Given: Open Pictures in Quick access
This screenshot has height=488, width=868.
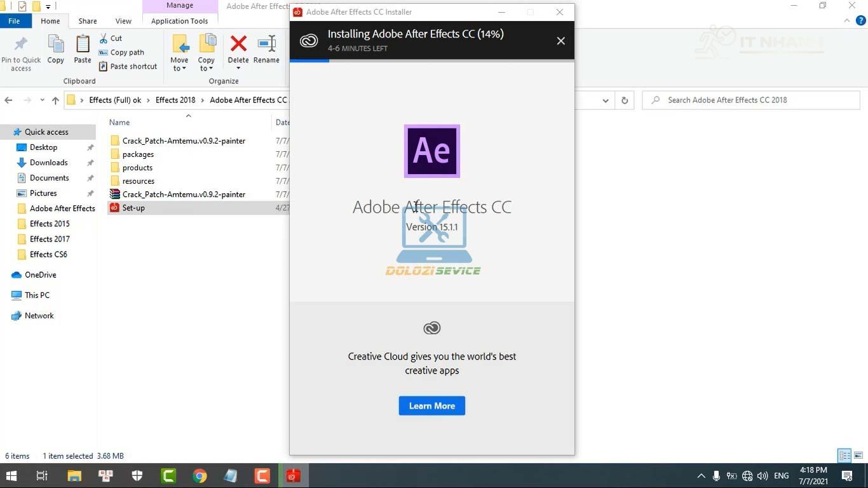Looking at the screenshot, I should tap(43, 193).
